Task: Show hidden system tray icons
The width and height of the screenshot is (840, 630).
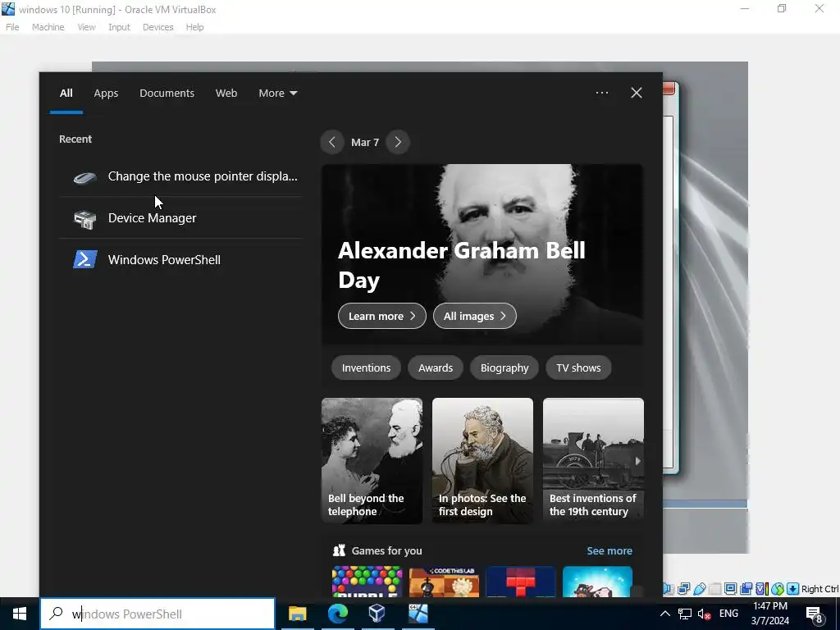Action: [x=664, y=614]
